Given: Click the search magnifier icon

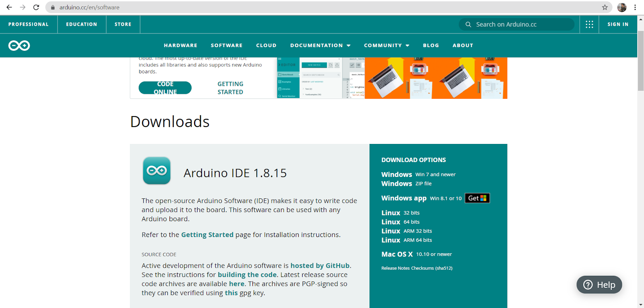Looking at the screenshot, I should click(468, 24).
